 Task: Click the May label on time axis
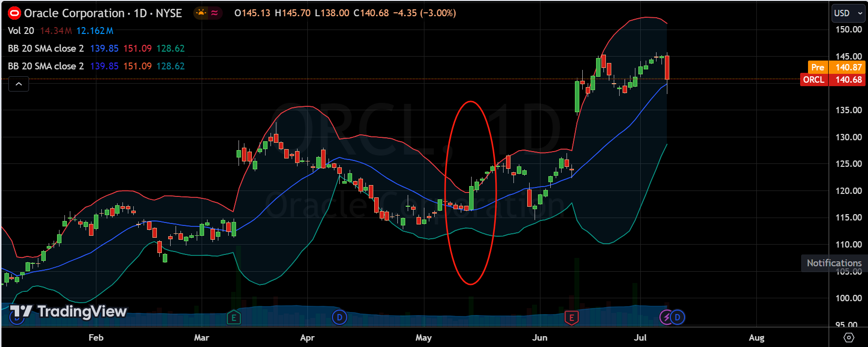423,338
